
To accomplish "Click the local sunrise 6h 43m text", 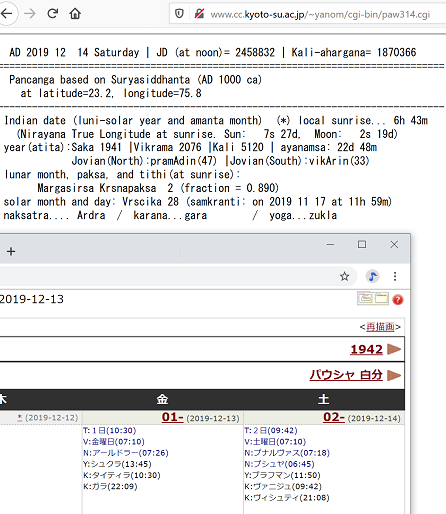I will click(363, 120).
